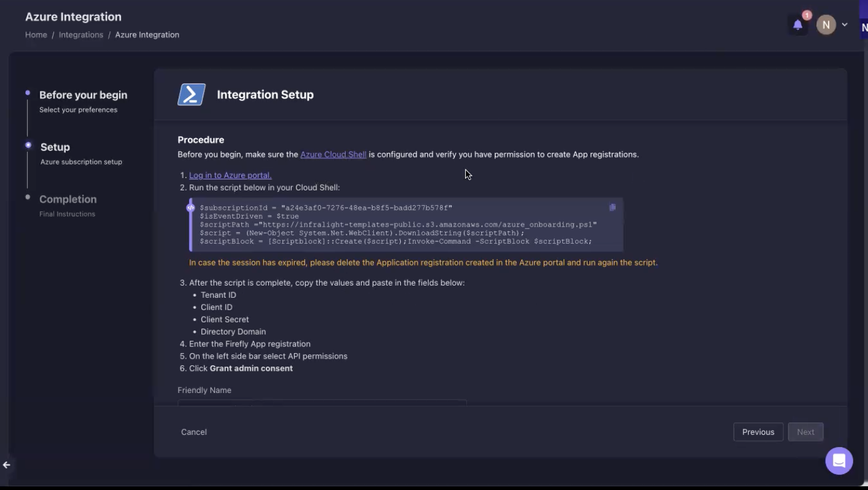Go back with the Previous button
The width and height of the screenshot is (868, 490).
pyautogui.click(x=758, y=432)
